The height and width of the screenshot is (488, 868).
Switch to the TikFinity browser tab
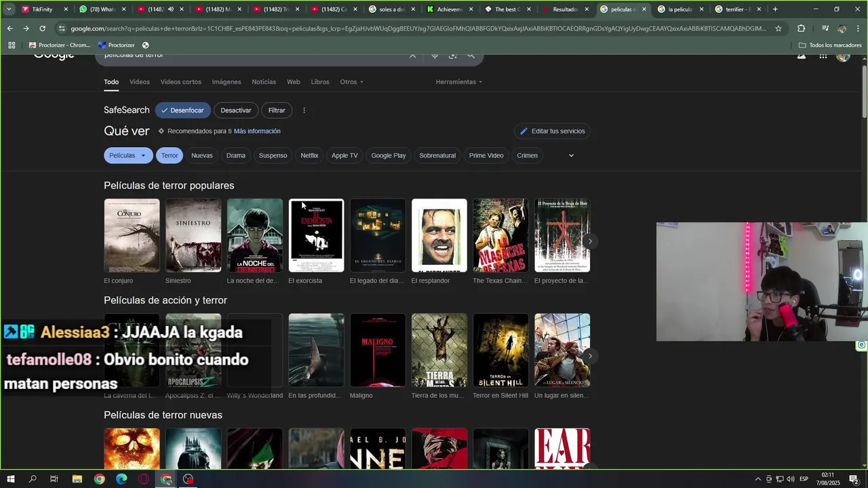[x=44, y=9]
